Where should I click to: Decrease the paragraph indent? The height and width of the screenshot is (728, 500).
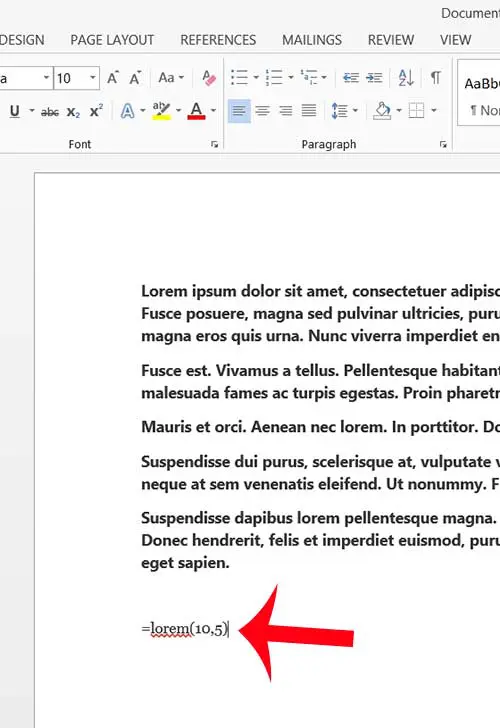(x=351, y=78)
